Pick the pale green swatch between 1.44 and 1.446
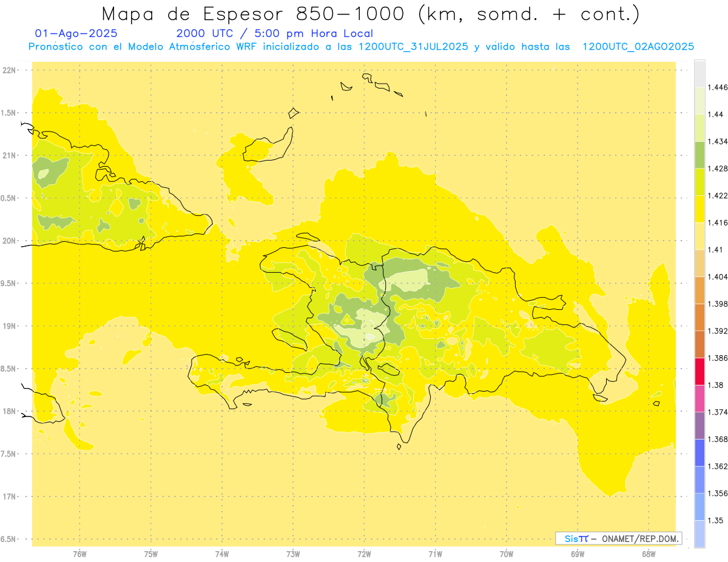The image size is (728, 562). [699, 101]
